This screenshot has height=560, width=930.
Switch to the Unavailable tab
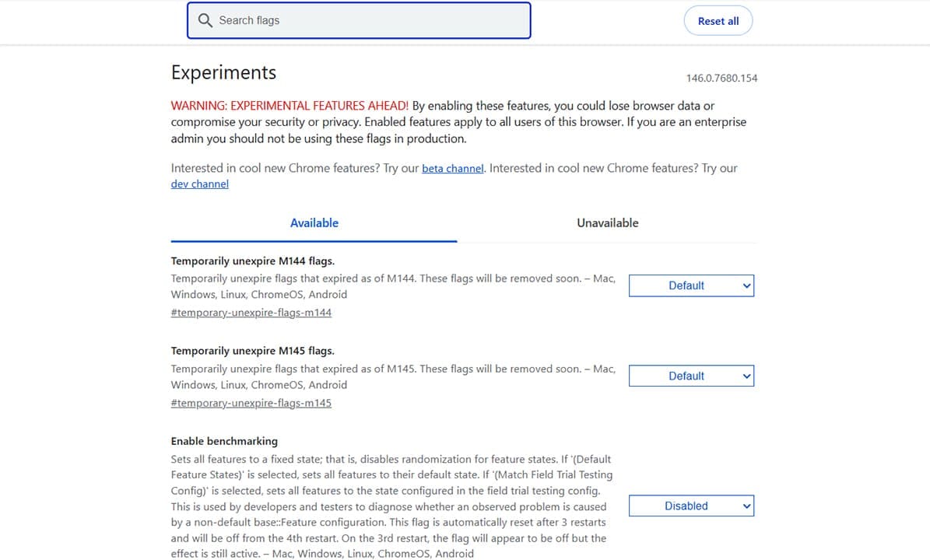coord(607,223)
